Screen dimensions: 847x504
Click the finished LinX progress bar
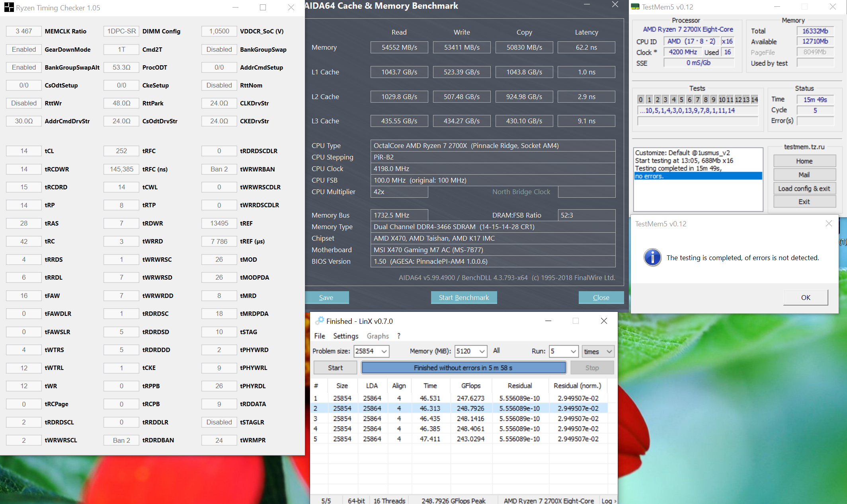tap(463, 368)
